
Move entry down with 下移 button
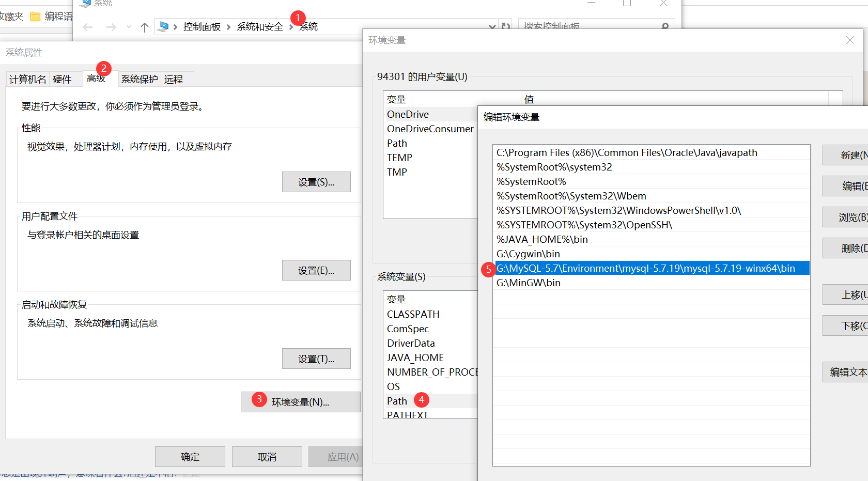[846, 325]
